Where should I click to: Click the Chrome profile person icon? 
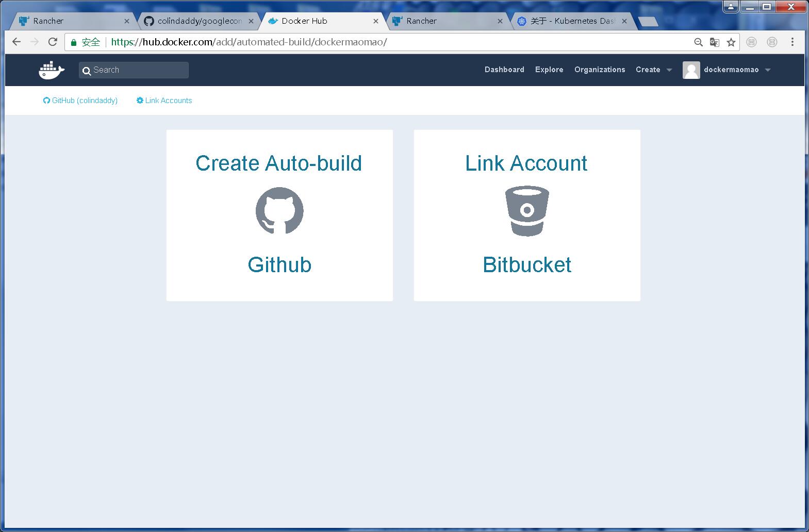731,6
